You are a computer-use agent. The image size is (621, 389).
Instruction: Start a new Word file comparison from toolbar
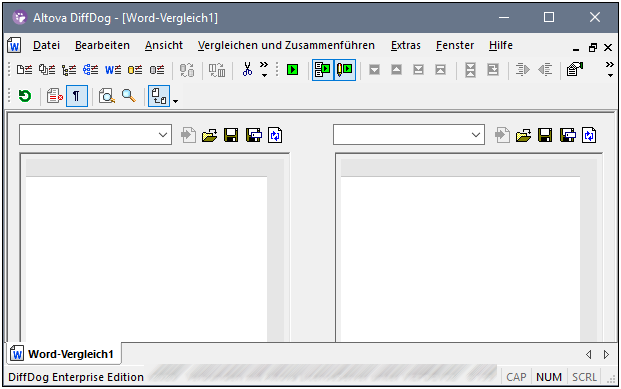[113, 70]
